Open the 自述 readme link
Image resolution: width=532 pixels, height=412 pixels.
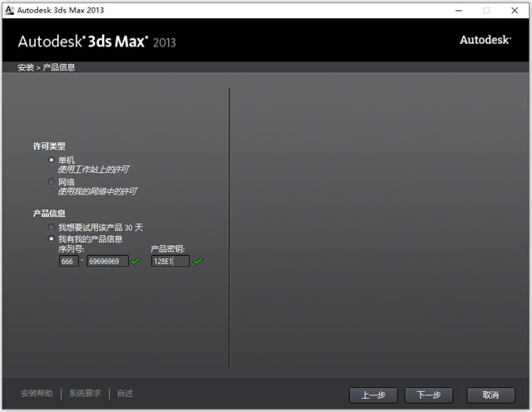[x=125, y=394]
